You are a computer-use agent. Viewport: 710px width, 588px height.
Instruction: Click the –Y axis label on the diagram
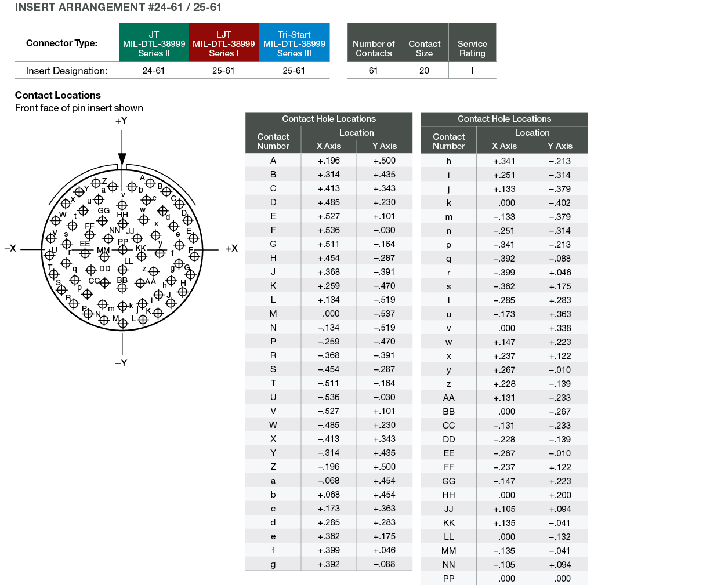(121, 363)
